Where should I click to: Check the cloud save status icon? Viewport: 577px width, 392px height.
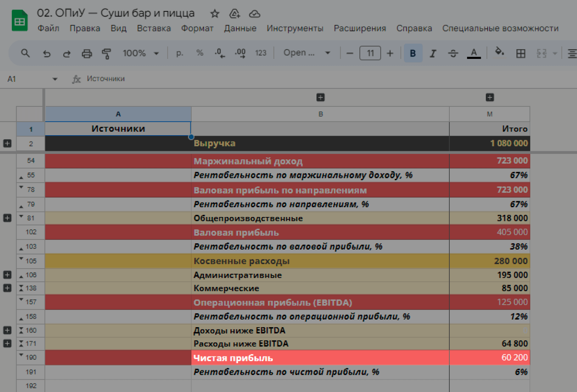(x=254, y=14)
